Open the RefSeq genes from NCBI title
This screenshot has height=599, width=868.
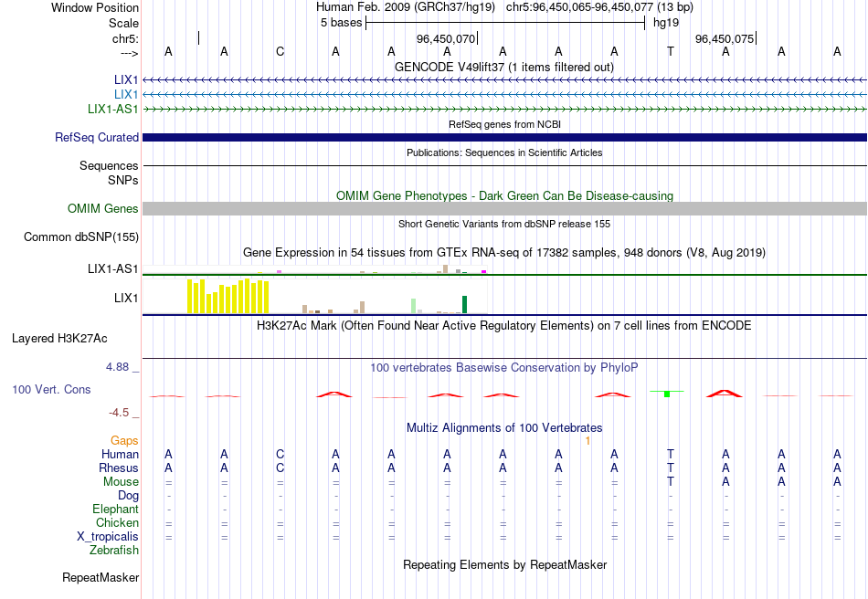click(504, 124)
